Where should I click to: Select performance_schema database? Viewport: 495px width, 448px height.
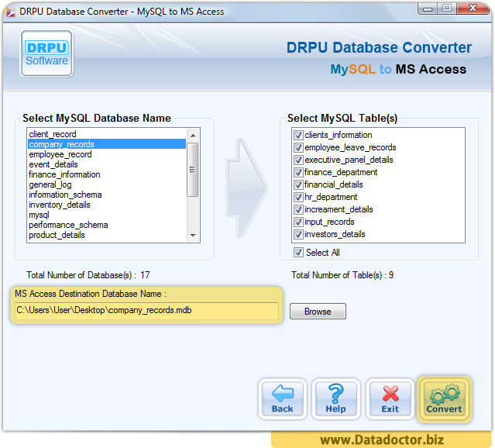point(107,225)
